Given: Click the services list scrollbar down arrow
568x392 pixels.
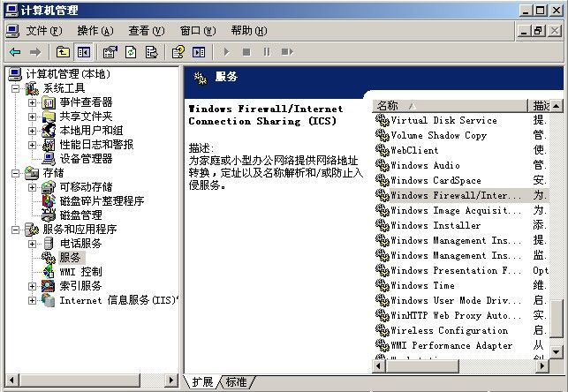Looking at the screenshot, I should click(x=557, y=359).
